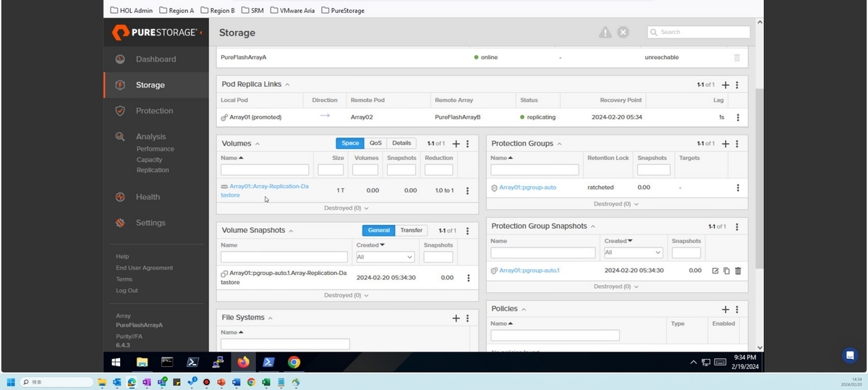
Task: Select General tab in Volume Snapshots
Action: click(x=379, y=230)
